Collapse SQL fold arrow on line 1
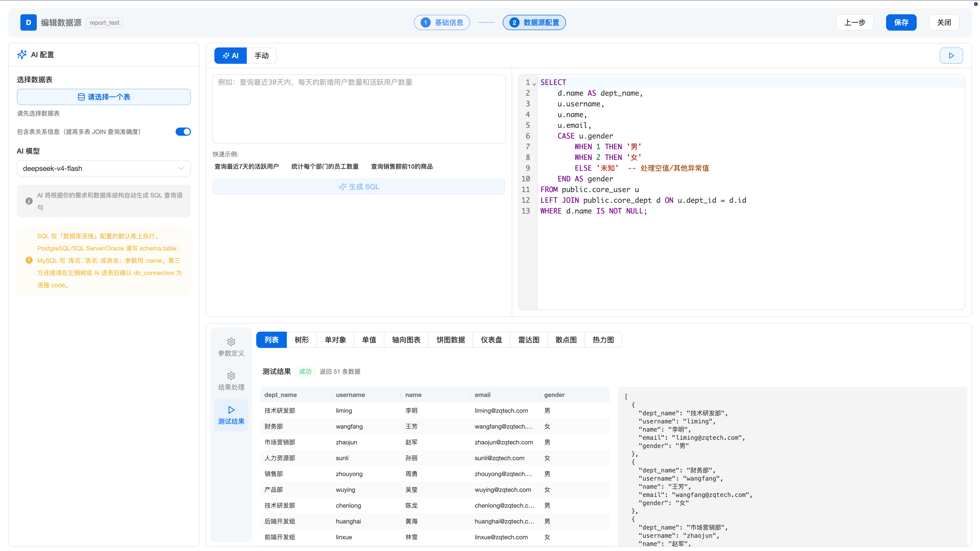 [534, 83]
